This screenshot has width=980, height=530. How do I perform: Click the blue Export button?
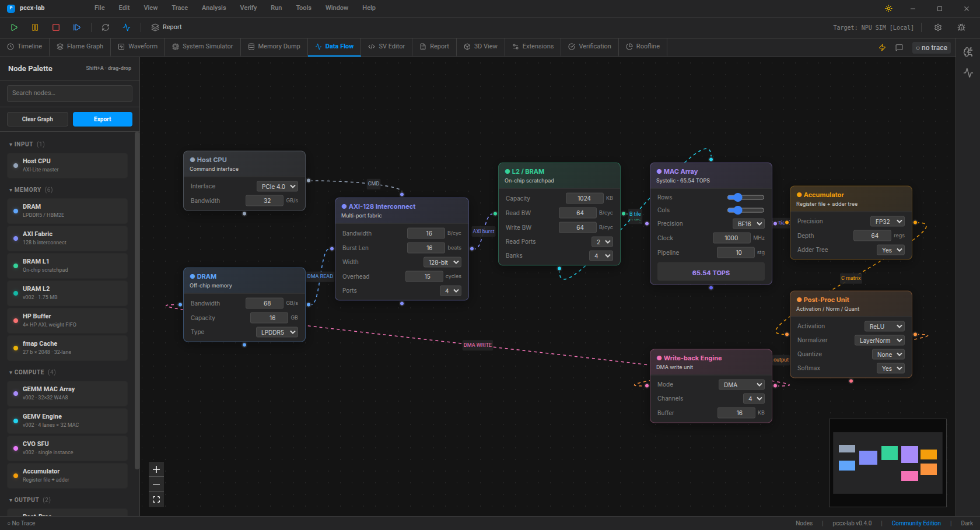coord(103,119)
